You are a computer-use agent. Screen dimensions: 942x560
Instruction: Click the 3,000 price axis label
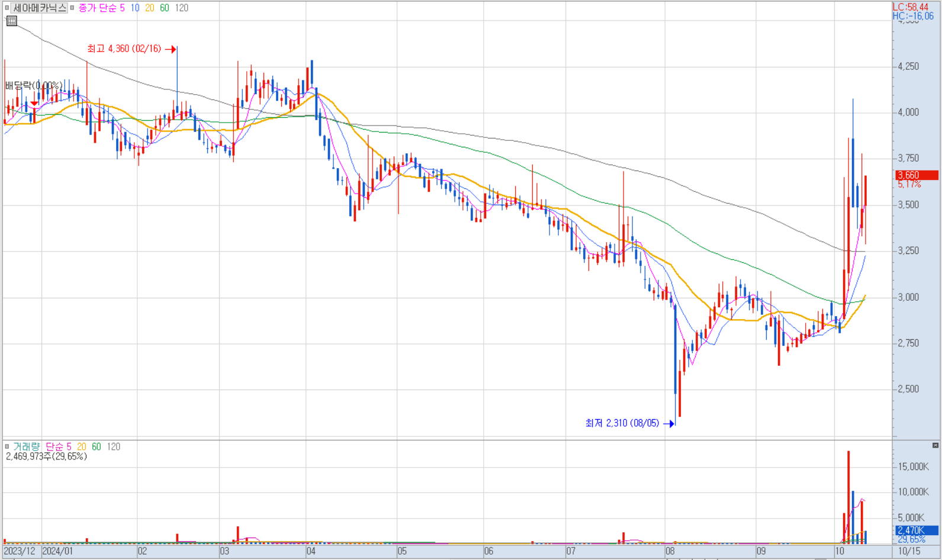(909, 297)
